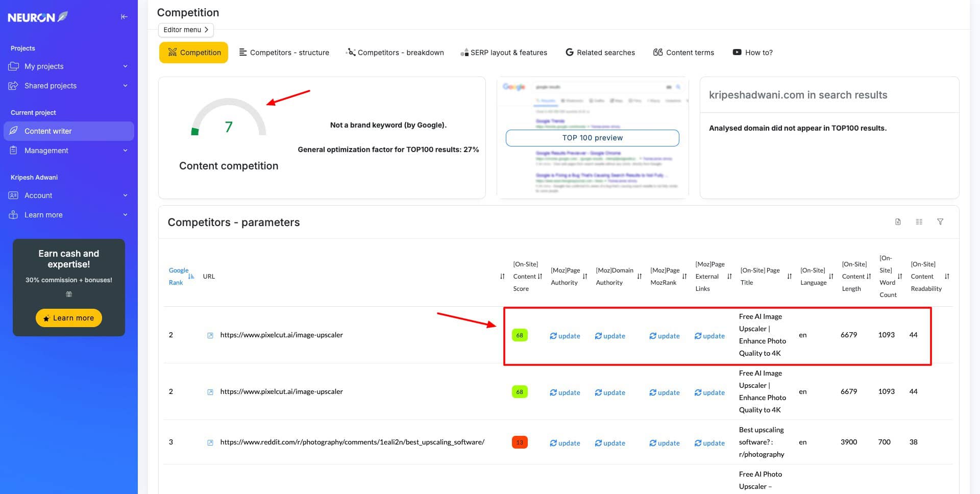980x494 pixels.
Task: Open the reddit.com result's external link icon
Action: coord(210,442)
